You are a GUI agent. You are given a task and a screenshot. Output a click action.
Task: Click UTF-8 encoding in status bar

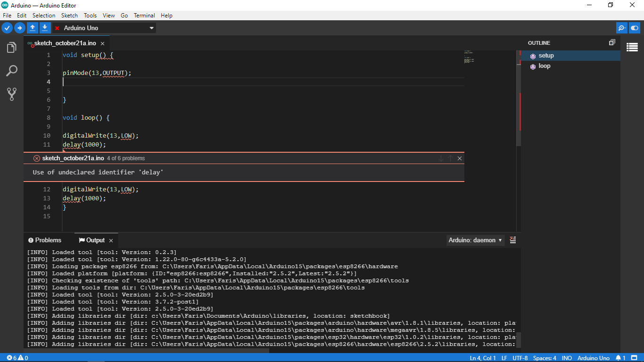click(520, 358)
